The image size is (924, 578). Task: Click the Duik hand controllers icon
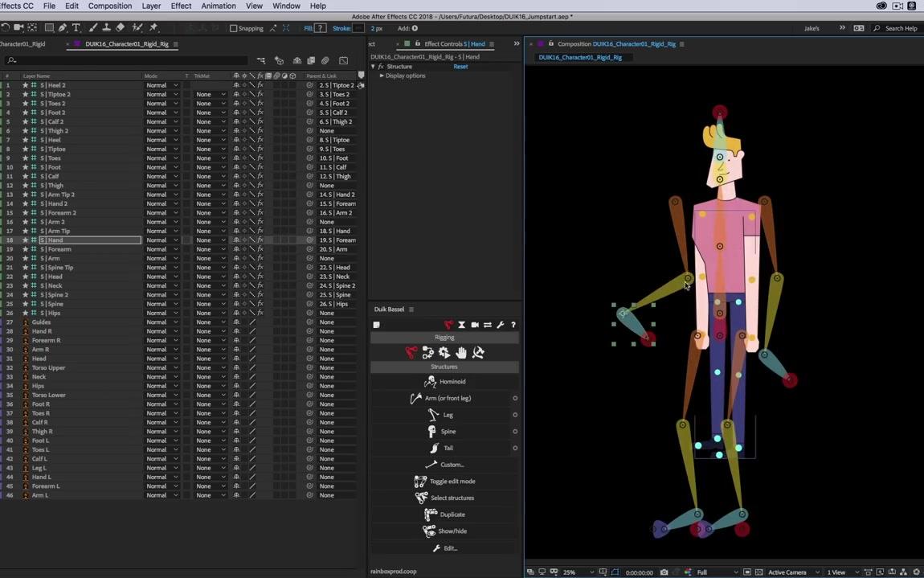(x=461, y=353)
